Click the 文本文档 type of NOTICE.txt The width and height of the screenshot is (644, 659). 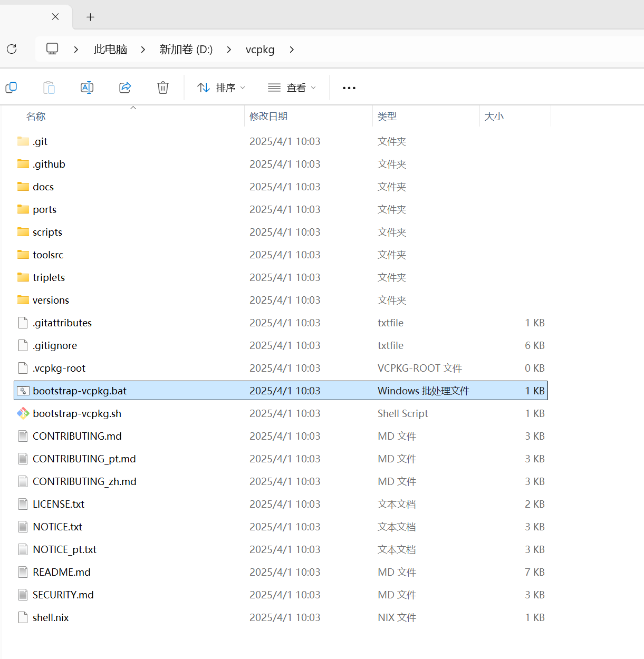(x=397, y=527)
